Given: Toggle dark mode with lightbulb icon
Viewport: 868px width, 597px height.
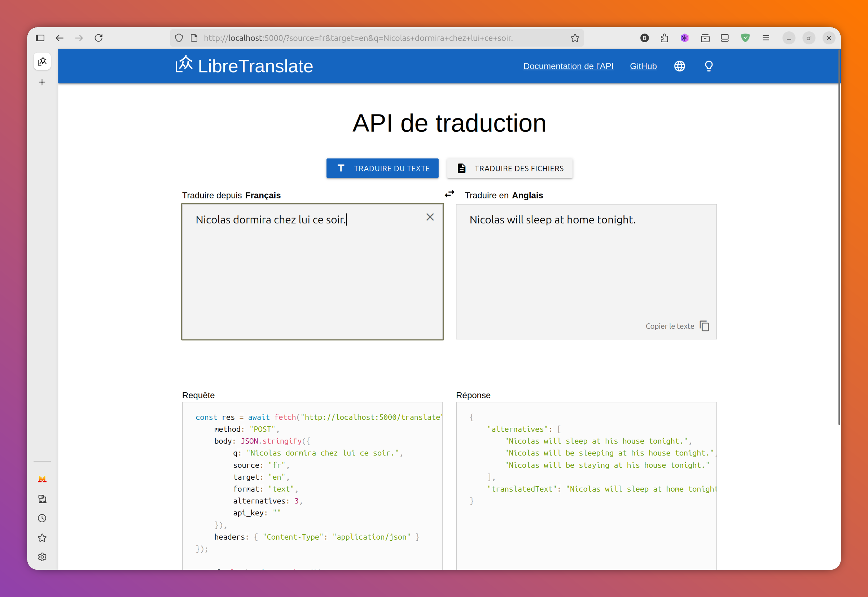Looking at the screenshot, I should click(x=709, y=66).
